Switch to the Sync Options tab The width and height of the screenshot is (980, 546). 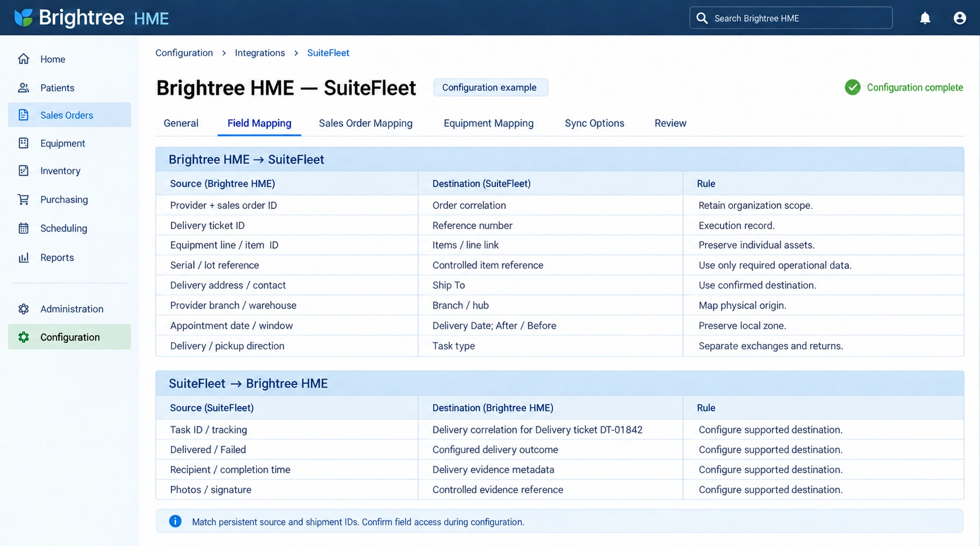pos(594,123)
